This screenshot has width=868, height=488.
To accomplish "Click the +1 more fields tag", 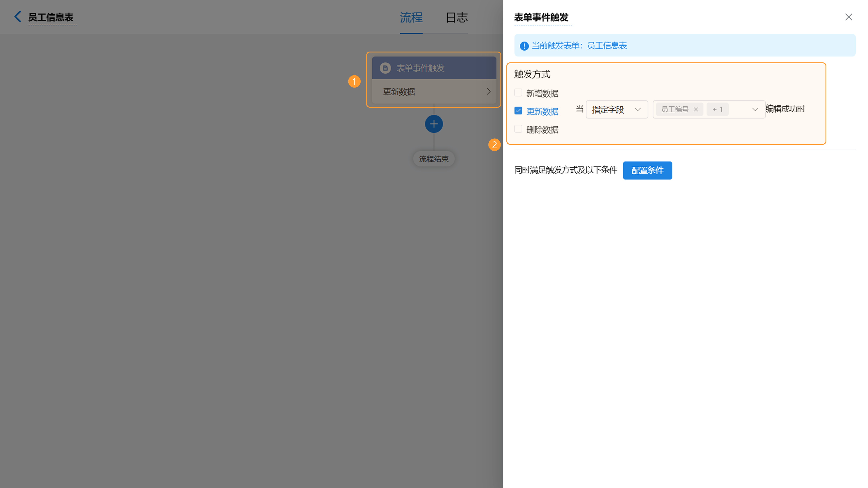I will coord(717,109).
